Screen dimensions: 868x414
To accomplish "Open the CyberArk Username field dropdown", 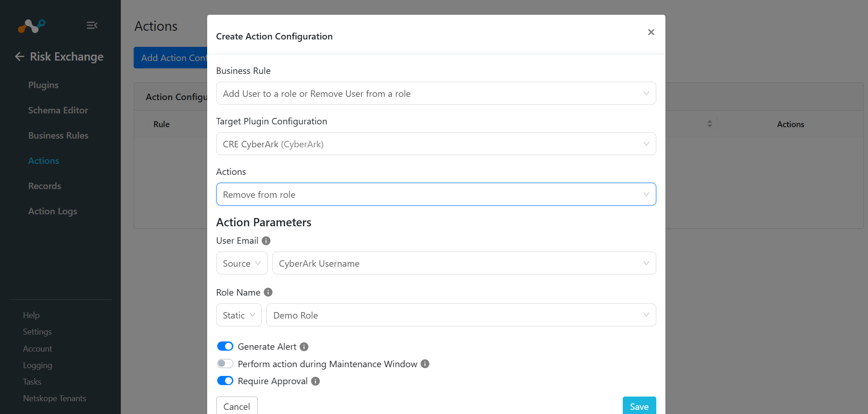I will point(464,263).
